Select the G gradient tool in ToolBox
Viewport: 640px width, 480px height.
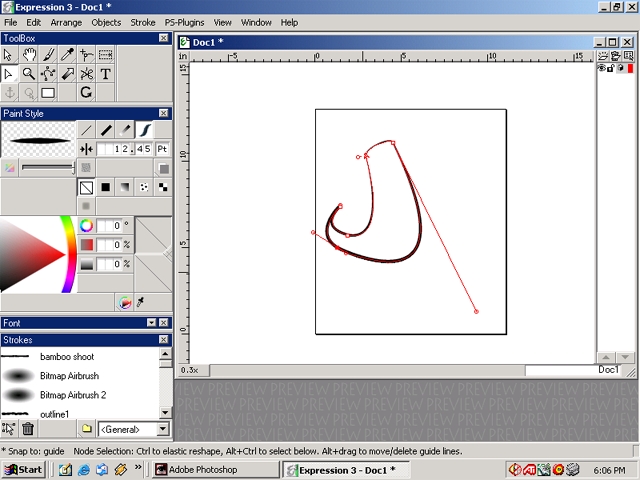[86, 93]
